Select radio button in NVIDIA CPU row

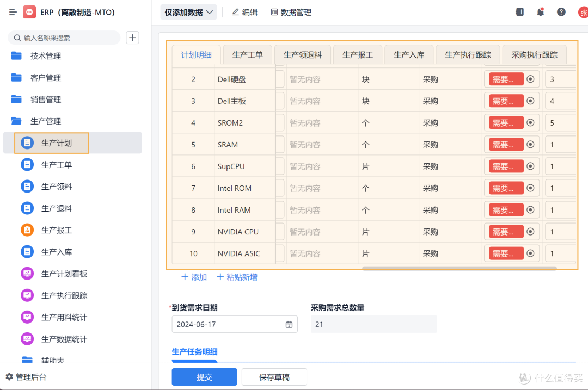[530, 232]
